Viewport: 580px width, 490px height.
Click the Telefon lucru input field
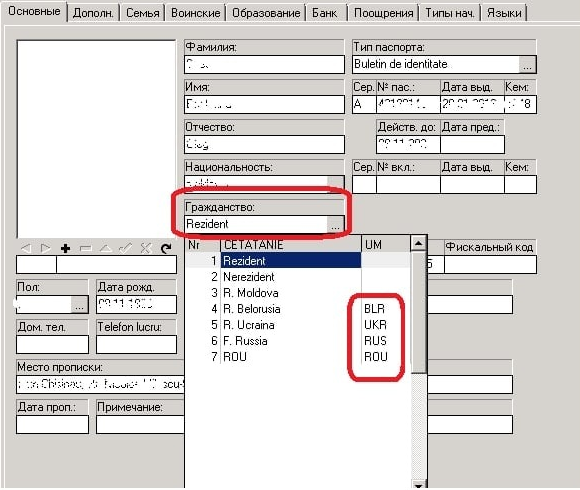[x=136, y=344]
